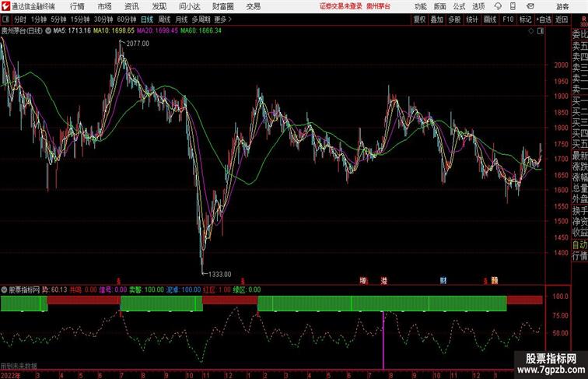Click the headset customer service icon
588x379 pixels.
click(498, 6)
